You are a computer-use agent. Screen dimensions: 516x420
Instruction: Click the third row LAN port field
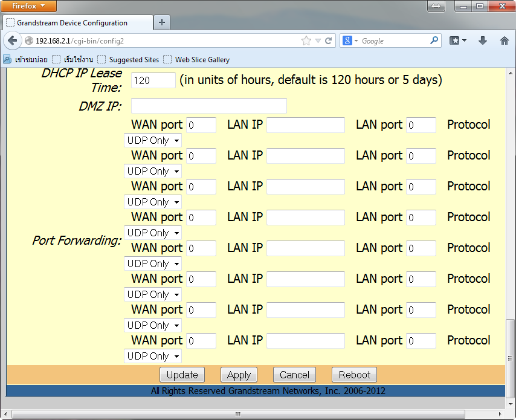click(421, 187)
